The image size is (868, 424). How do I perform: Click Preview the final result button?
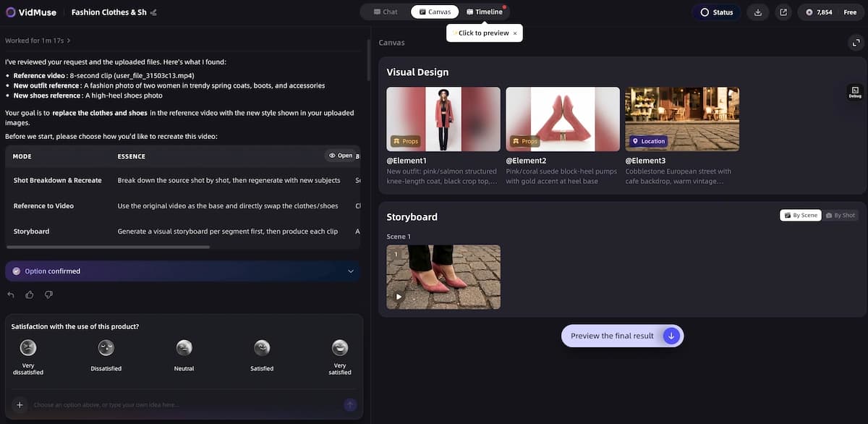pyautogui.click(x=622, y=336)
